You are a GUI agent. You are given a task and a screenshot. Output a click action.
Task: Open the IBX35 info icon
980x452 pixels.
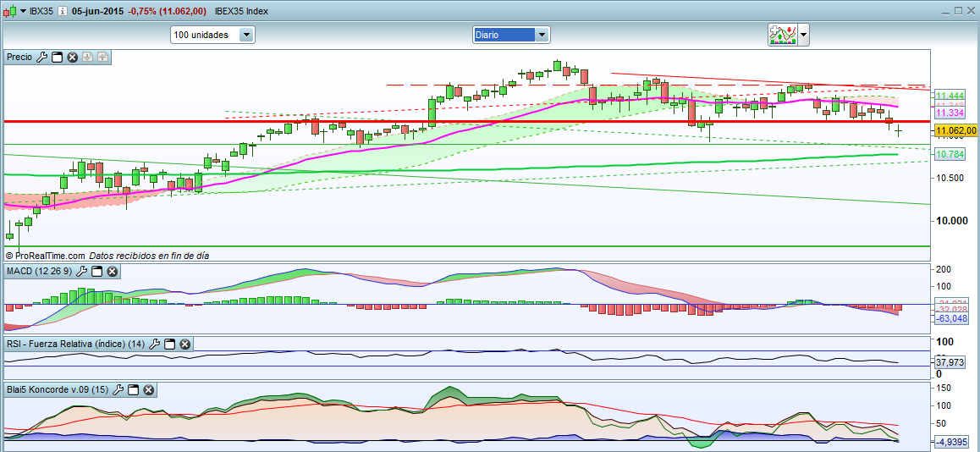(x=63, y=11)
